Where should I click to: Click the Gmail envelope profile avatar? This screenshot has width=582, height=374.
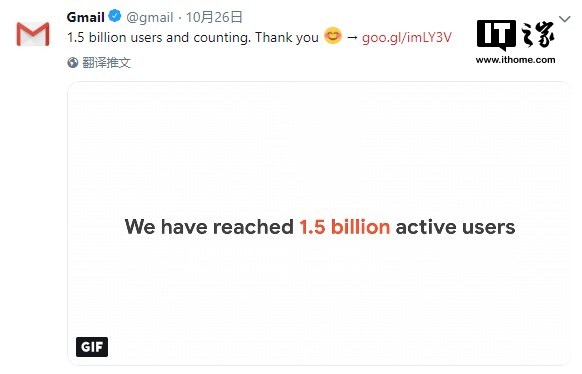coord(33,34)
